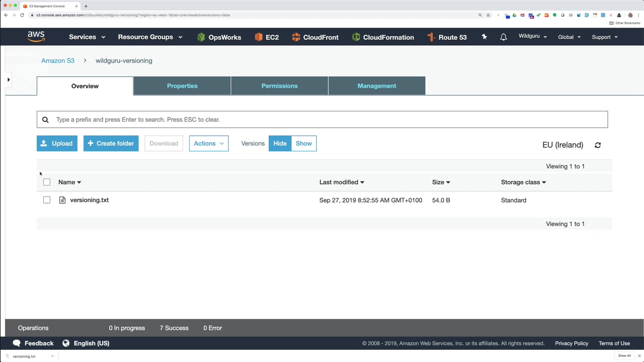644x362 pixels.
Task: Click Show All in the downloads bar
Action: pyautogui.click(x=624, y=356)
